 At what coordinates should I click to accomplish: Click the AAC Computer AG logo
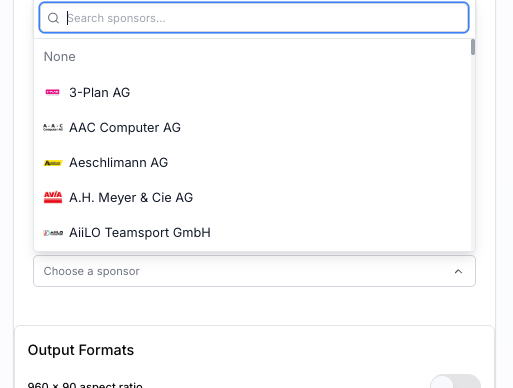click(53, 127)
